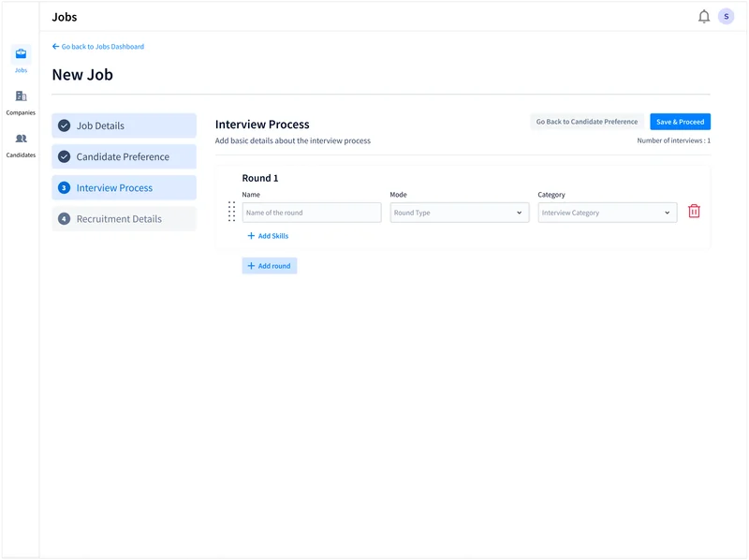Click the Save & Proceed button
The height and width of the screenshot is (560, 749).
click(680, 122)
